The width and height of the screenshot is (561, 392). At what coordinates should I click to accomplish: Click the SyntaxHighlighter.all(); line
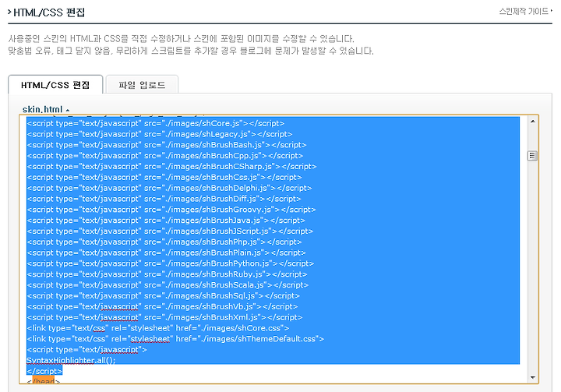coord(71,360)
